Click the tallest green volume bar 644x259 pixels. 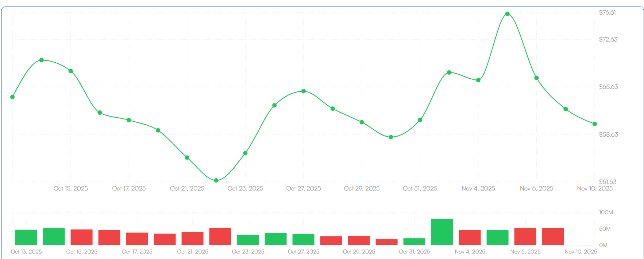click(442, 232)
